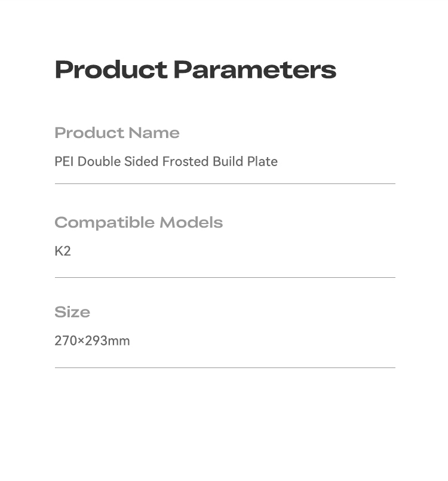
Task: Click the word "Double" in the product name
Action: click(x=99, y=161)
